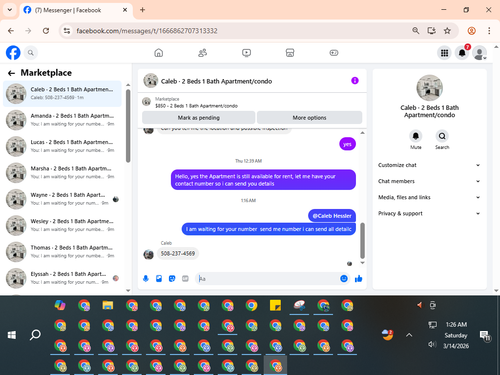Open the Windows Start menu

(12, 335)
